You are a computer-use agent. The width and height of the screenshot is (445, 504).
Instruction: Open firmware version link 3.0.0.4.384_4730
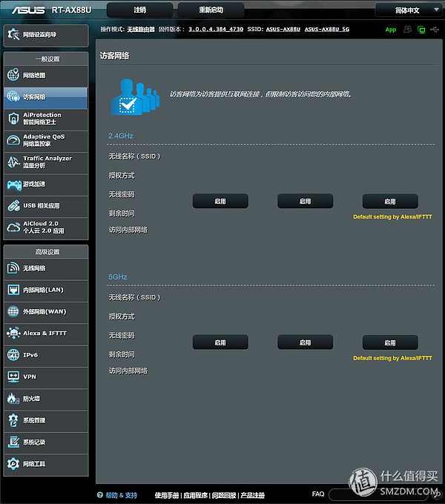pyautogui.click(x=216, y=29)
